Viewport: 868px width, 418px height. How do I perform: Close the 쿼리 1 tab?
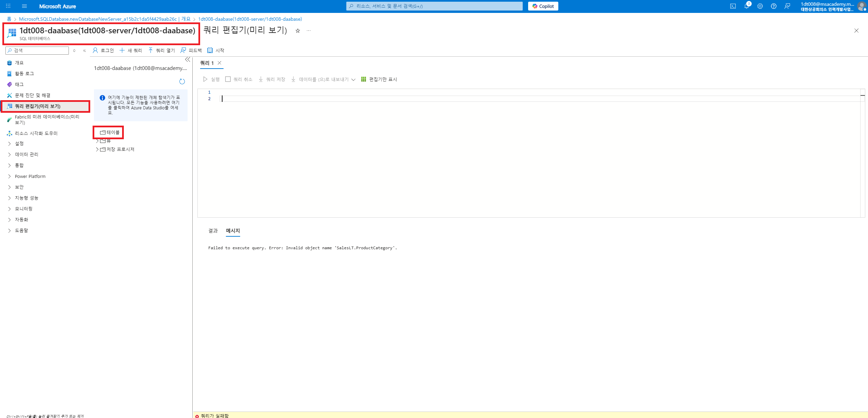point(219,63)
